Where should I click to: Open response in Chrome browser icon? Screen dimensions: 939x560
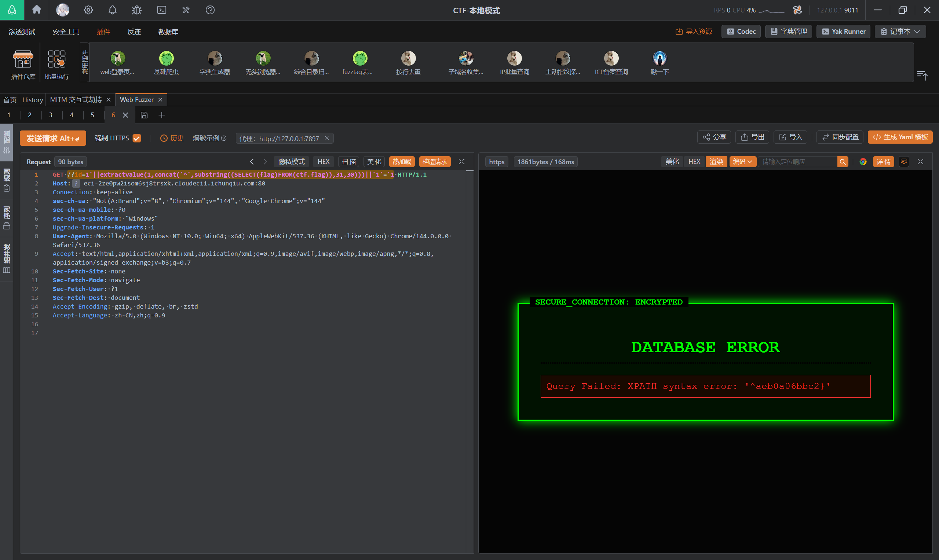coord(863,162)
